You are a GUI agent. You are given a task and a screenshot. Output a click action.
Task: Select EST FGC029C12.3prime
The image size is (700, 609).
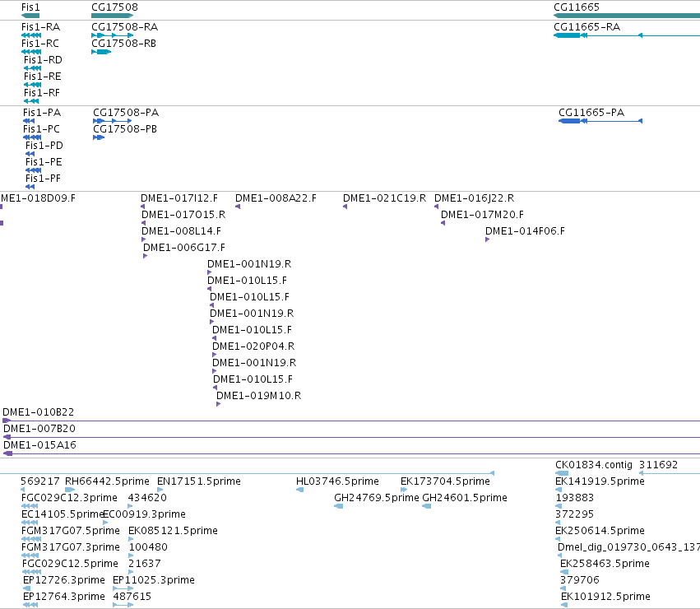(30, 507)
